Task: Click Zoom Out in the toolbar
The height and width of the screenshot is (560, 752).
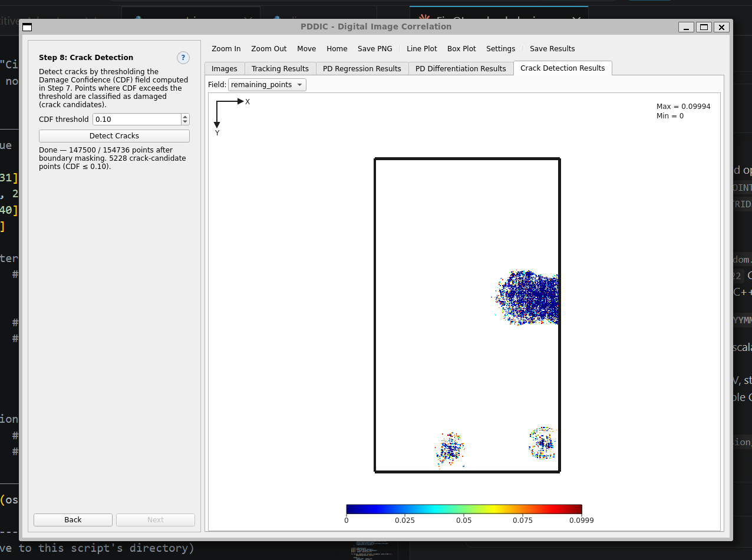Action: pyautogui.click(x=269, y=49)
